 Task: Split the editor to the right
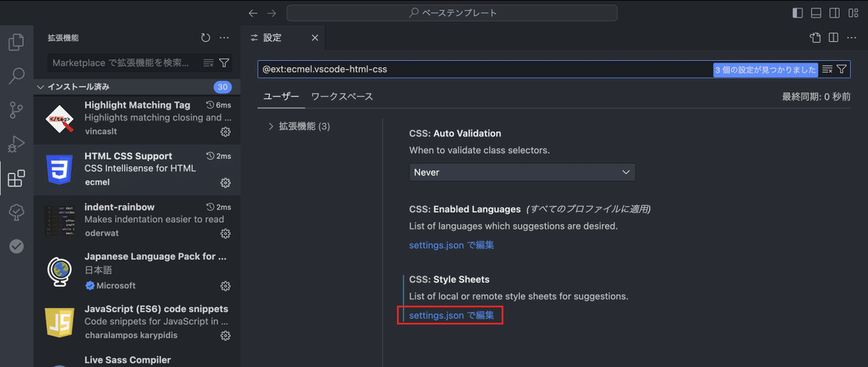click(833, 38)
